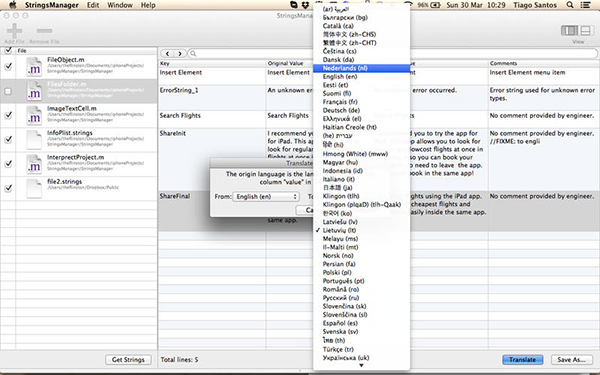The image size is (600, 375).
Task: Open Spotlight search in the menu bar
Action: [x=570, y=5]
